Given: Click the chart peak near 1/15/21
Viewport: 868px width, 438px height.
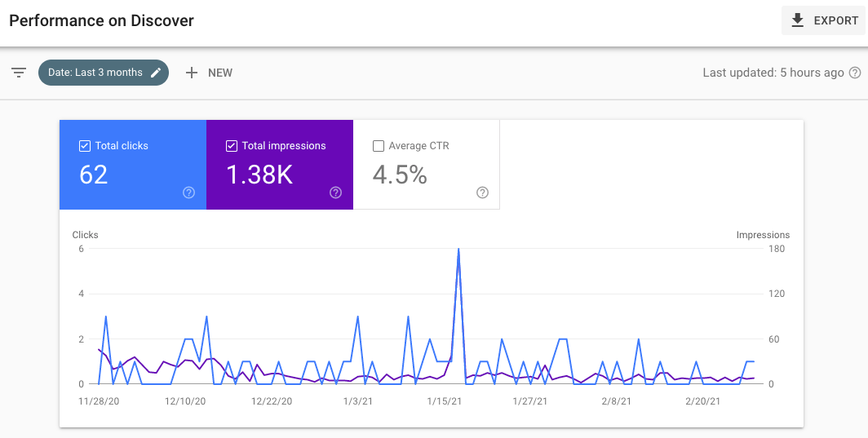Looking at the screenshot, I should click(458, 250).
